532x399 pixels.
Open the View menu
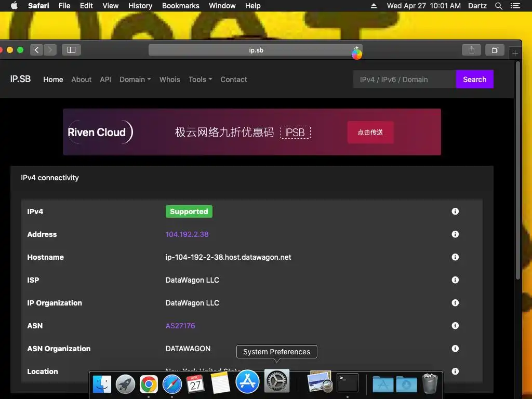tap(111, 6)
